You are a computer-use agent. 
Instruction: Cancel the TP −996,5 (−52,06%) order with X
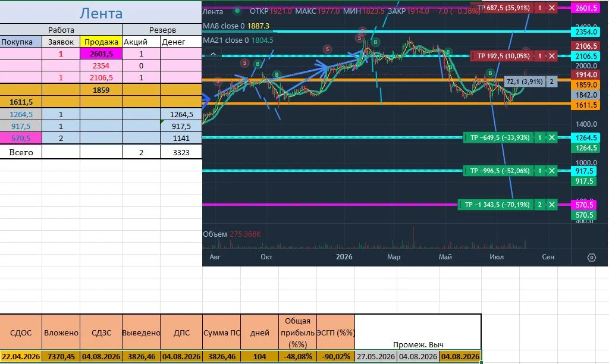click(551, 171)
